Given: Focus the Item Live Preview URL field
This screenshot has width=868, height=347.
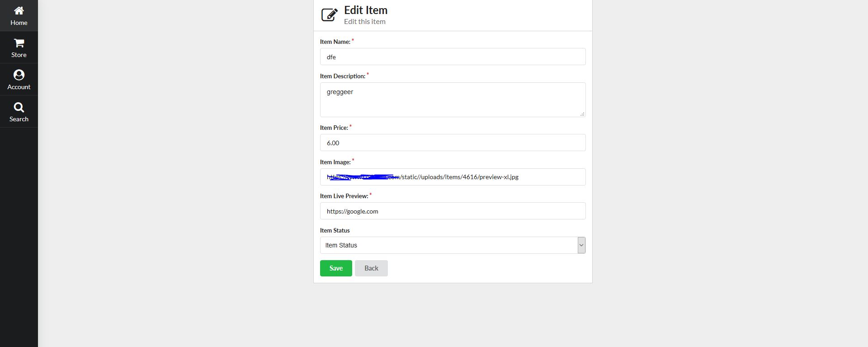Looking at the screenshot, I should click(x=453, y=211).
